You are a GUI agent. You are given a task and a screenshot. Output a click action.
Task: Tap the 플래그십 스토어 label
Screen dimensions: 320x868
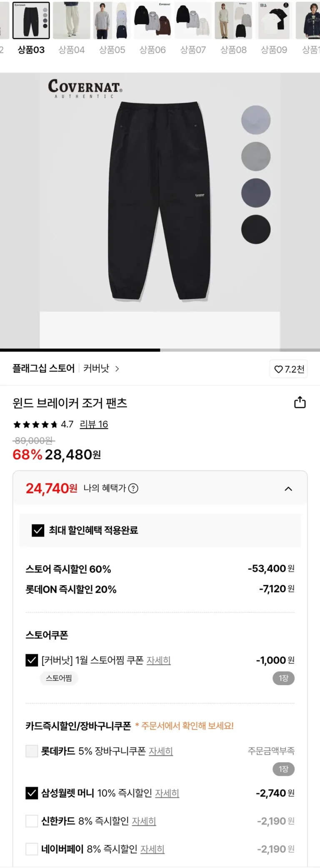43,368
